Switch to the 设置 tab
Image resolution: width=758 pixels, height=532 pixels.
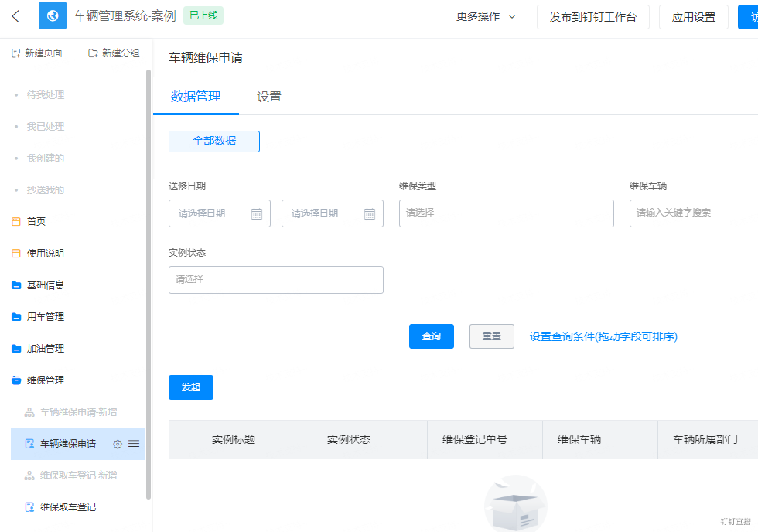click(269, 97)
